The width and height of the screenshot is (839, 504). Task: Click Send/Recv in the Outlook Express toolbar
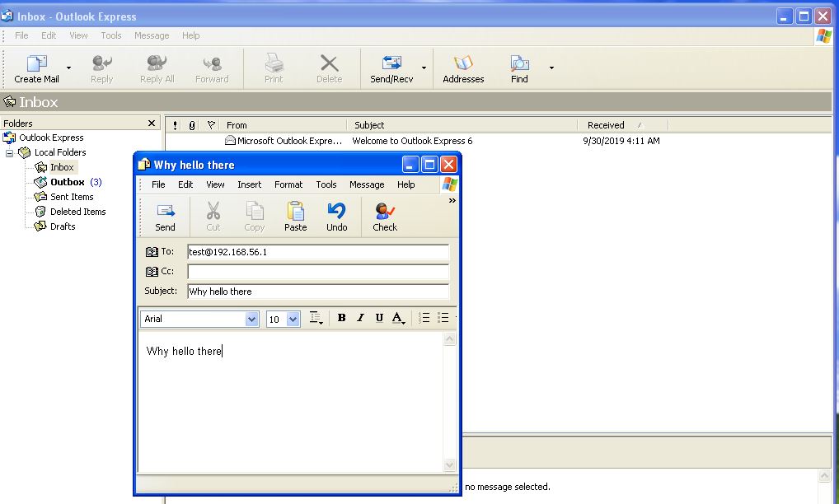(x=391, y=69)
